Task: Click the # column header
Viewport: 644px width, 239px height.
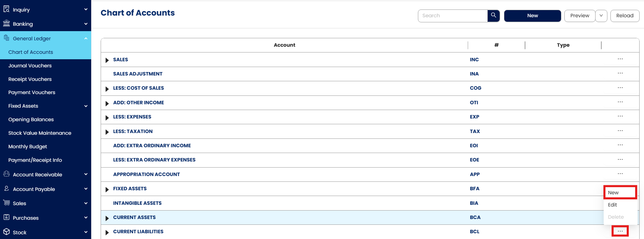Action: pyautogui.click(x=496, y=45)
